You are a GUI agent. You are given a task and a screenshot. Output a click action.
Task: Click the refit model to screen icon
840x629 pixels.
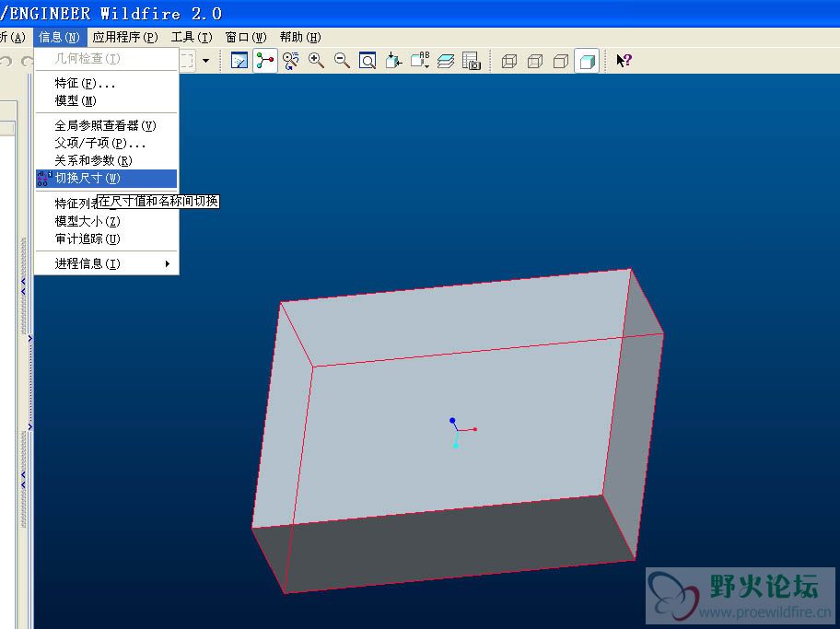coord(367,61)
